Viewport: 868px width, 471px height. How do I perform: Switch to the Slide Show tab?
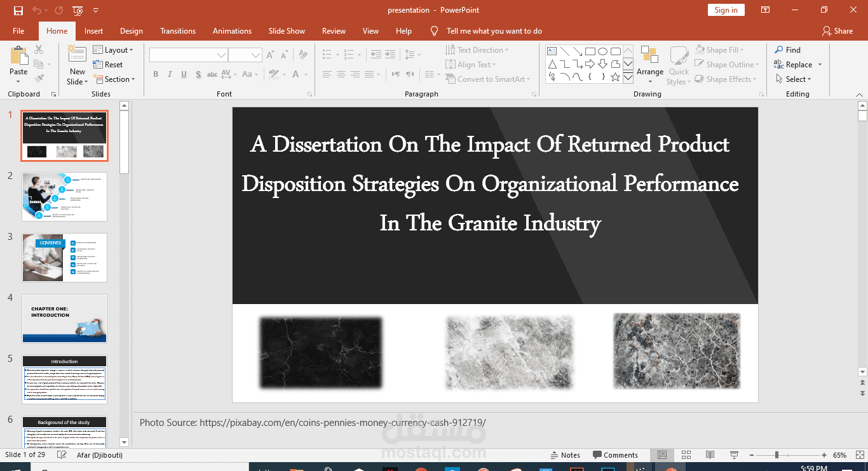287,31
